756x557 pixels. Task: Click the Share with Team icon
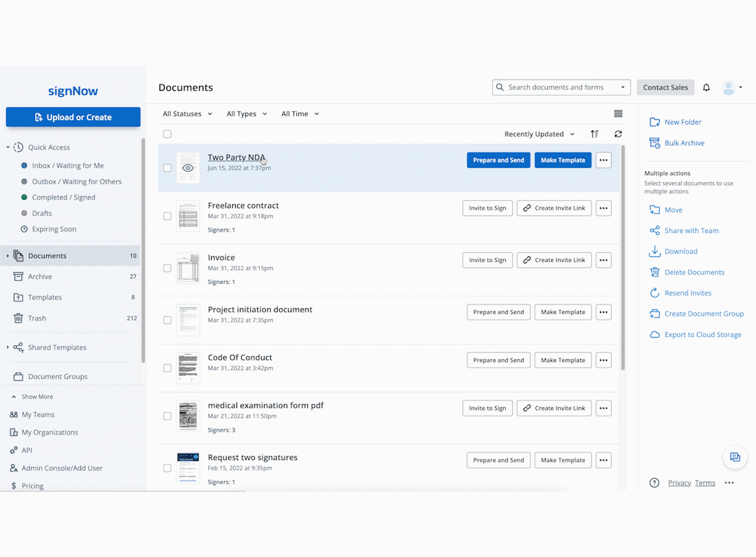[654, 230]
